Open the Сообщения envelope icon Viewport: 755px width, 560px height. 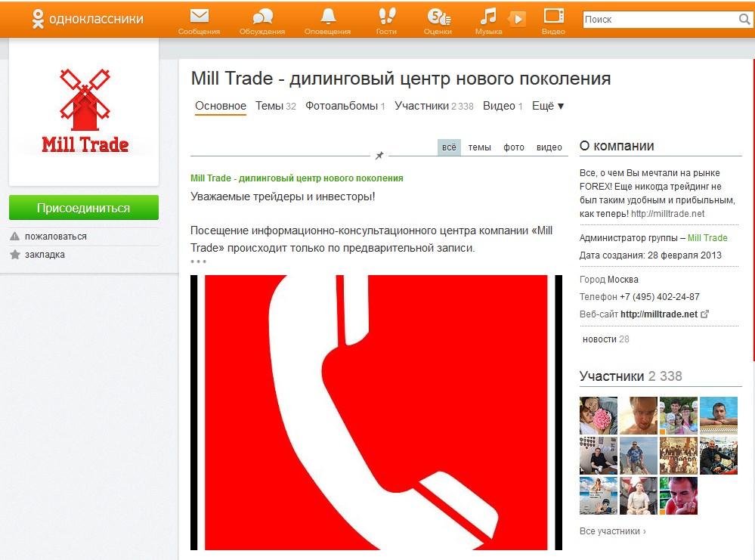(199, 17)
